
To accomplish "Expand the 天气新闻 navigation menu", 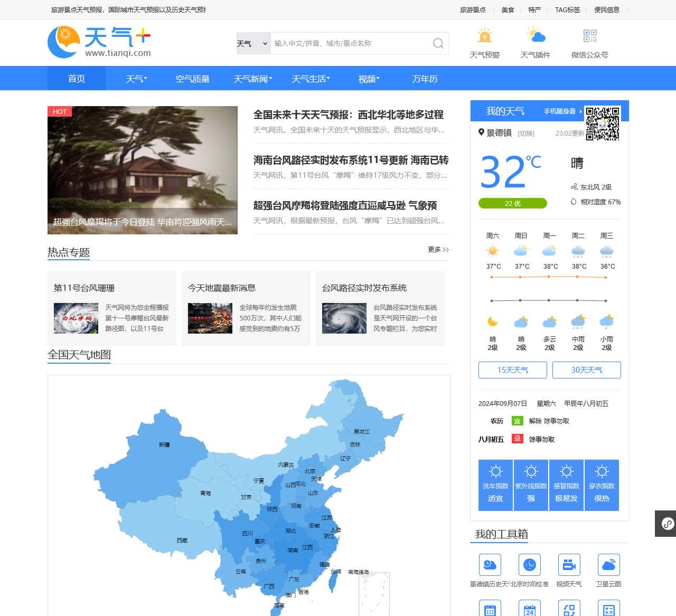I will coord(253,79).
